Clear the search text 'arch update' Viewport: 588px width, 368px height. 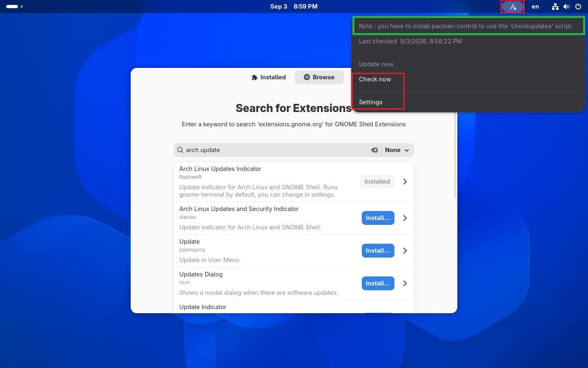(x=374, y=150)
